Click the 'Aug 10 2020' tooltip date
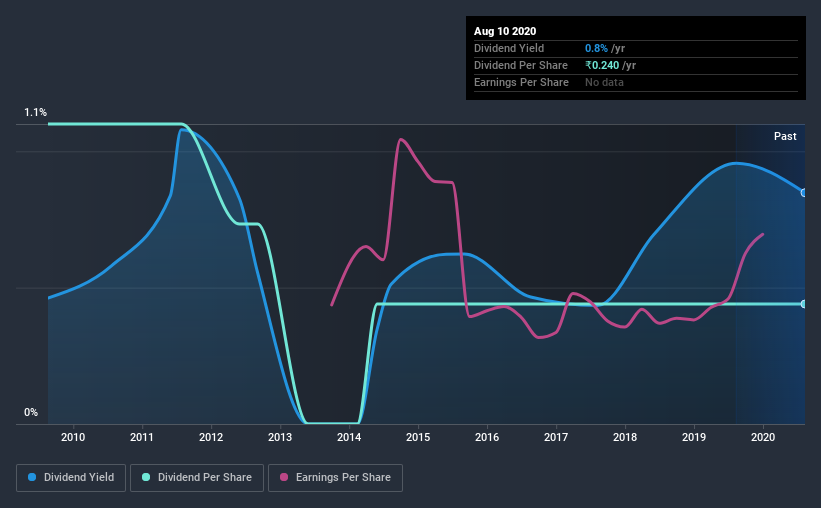 (505, 31)
